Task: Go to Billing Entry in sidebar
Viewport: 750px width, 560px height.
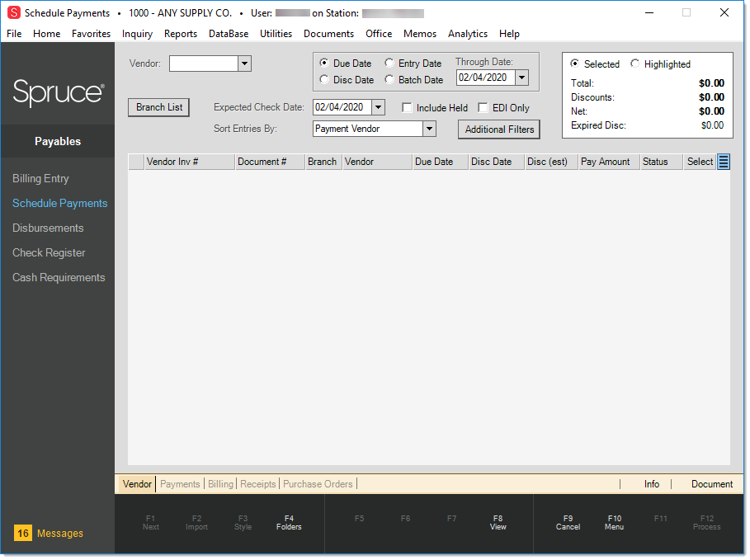Action: [40, 179]
